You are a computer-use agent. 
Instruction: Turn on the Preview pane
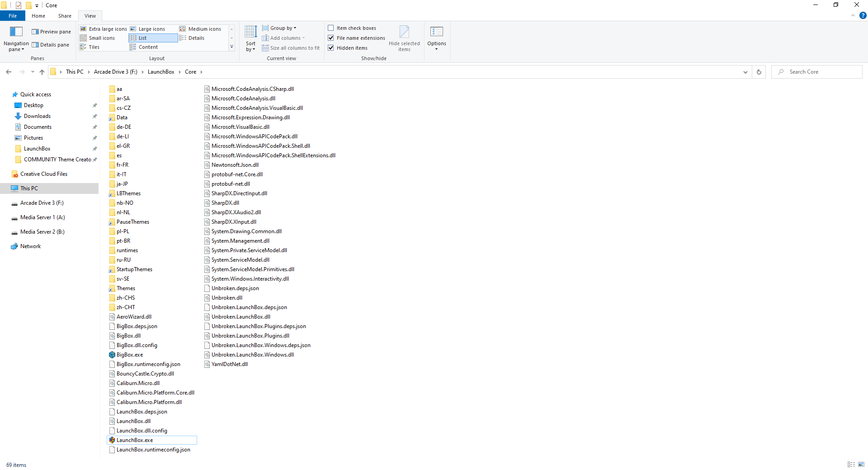51,32
